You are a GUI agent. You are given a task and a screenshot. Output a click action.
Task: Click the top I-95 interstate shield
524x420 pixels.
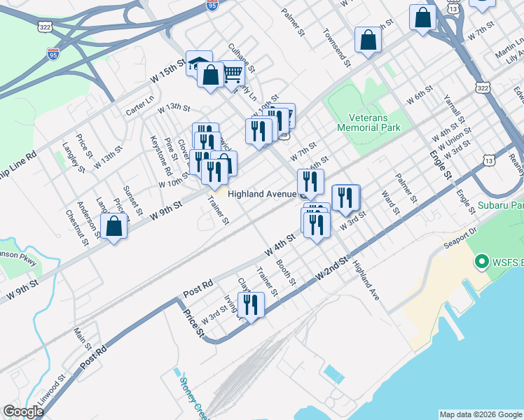pyautogui.click(x=212, y=5)
